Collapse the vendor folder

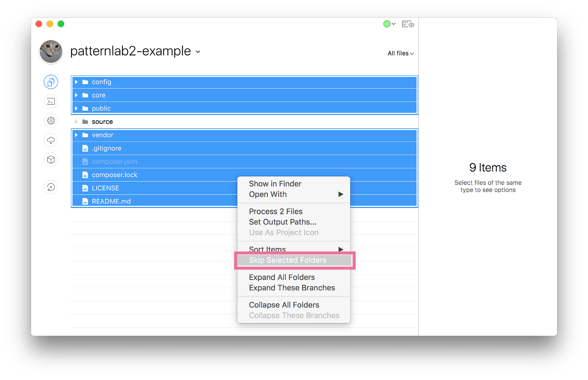(x=76, y=135)
